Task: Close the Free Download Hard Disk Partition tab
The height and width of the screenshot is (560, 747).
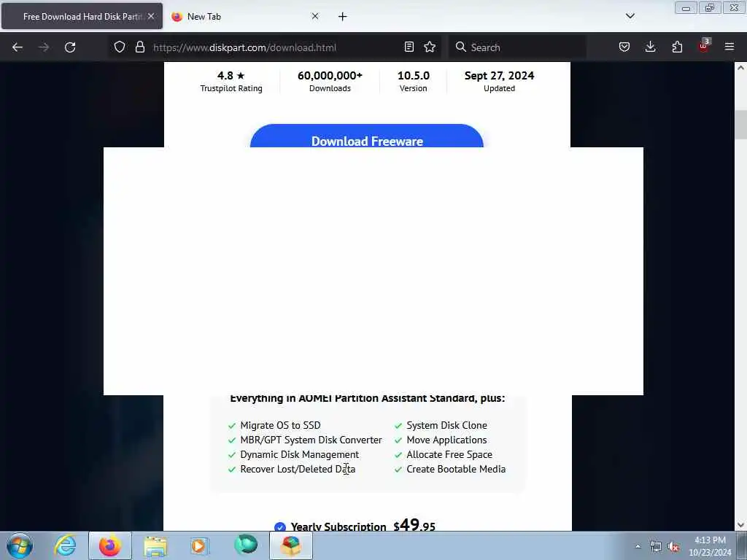Action: [x=151, y=16]
